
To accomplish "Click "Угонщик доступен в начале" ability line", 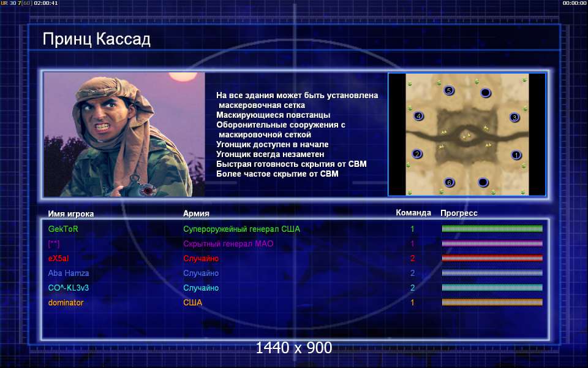I will (x=273, y=145).
